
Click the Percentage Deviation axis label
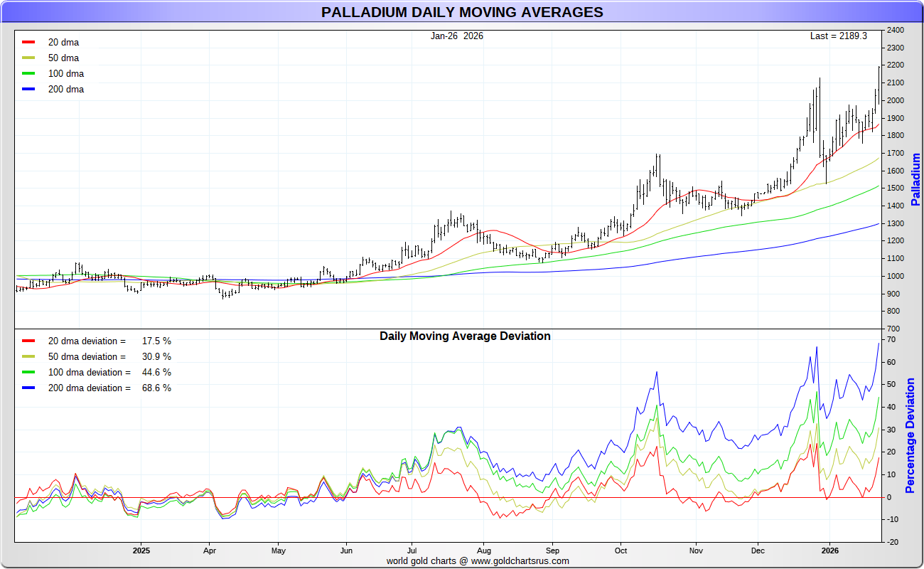[910, 435]
